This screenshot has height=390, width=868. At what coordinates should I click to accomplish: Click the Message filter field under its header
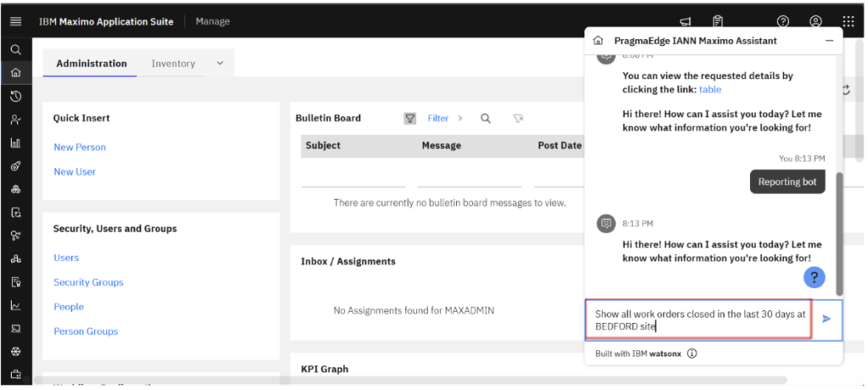[x=470, y=178]
